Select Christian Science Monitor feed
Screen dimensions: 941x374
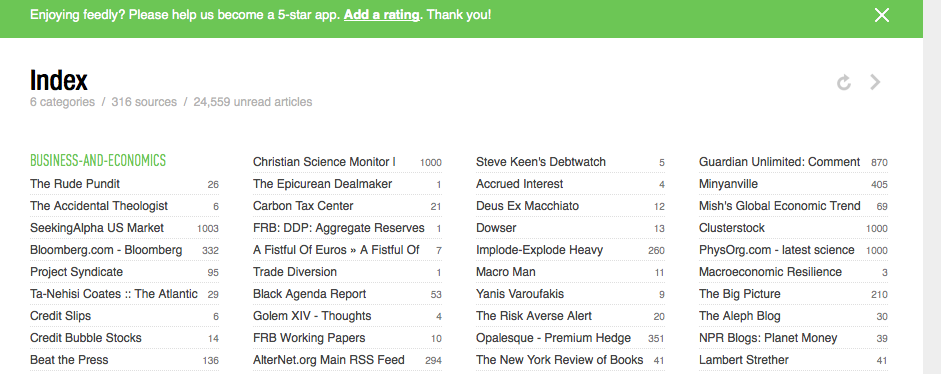pos(347,162)
